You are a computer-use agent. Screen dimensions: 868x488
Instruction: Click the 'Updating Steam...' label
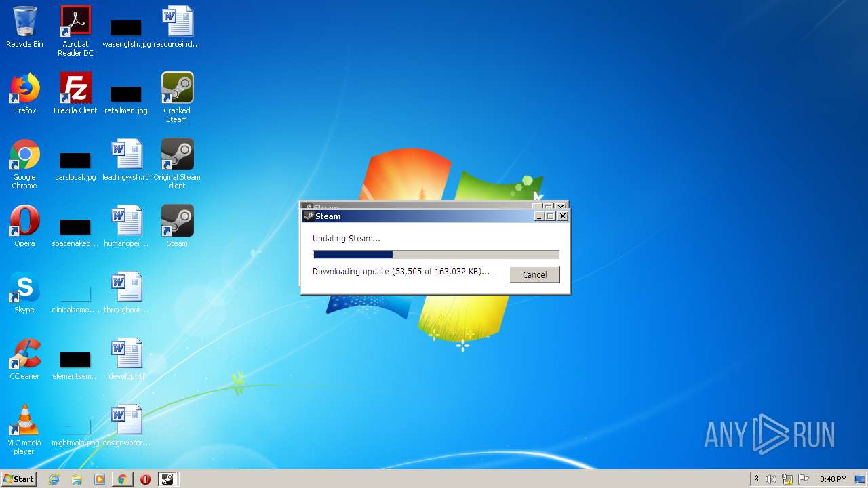pyautogui.click(x=347, y=239)
